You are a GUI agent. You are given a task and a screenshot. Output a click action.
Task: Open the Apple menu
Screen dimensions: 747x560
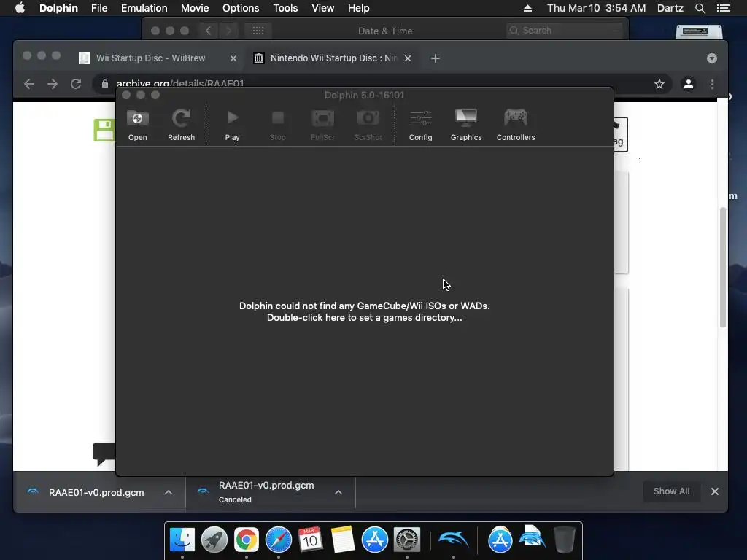20,8
